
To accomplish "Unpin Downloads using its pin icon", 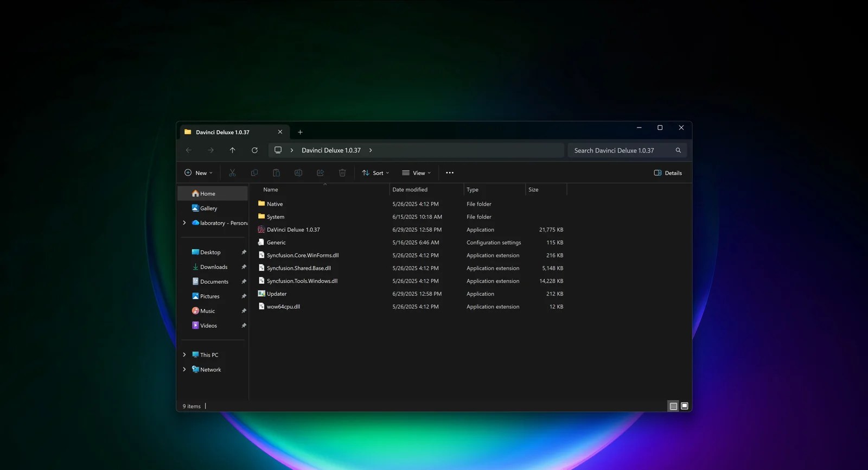I will [244, 267].
